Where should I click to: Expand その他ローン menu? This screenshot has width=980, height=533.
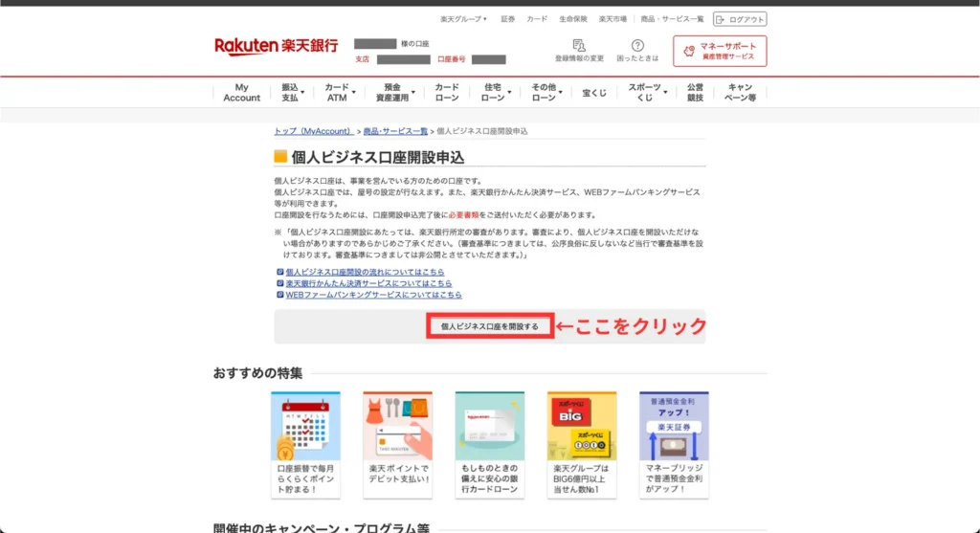pos(546,93)
